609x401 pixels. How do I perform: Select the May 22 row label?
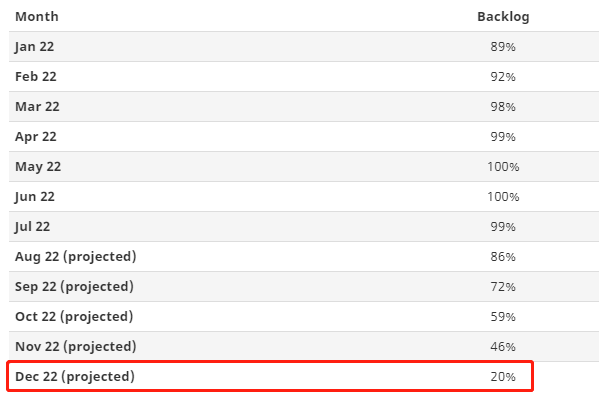click(x=38, y=167)
